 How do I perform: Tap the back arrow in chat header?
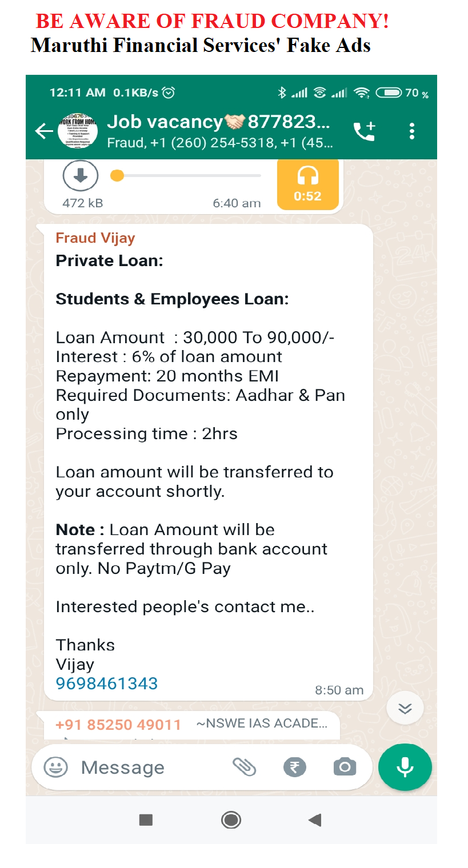43,131
